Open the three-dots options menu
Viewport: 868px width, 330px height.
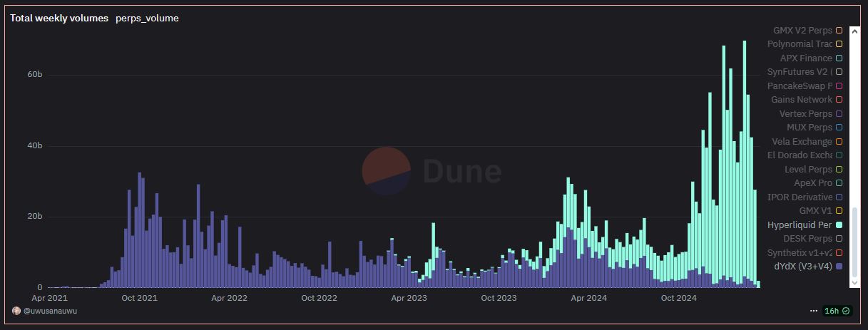pyautogui.click(x=814, y=311)
